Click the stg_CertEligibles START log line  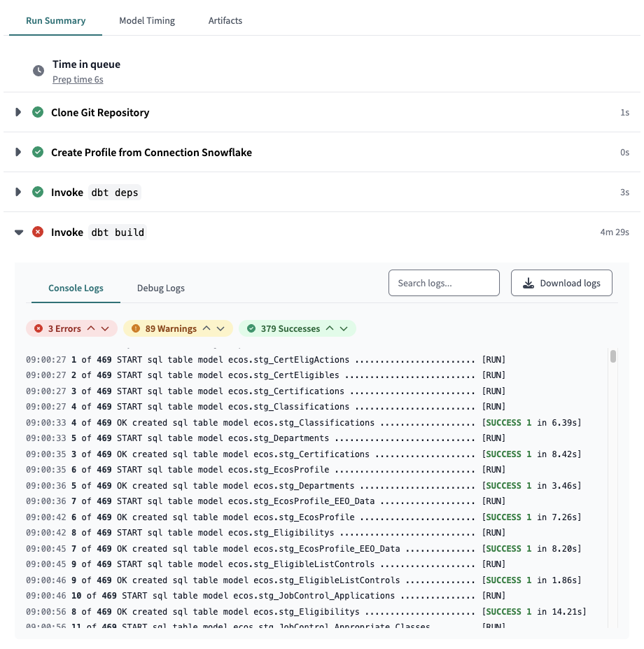click(266, 375)
